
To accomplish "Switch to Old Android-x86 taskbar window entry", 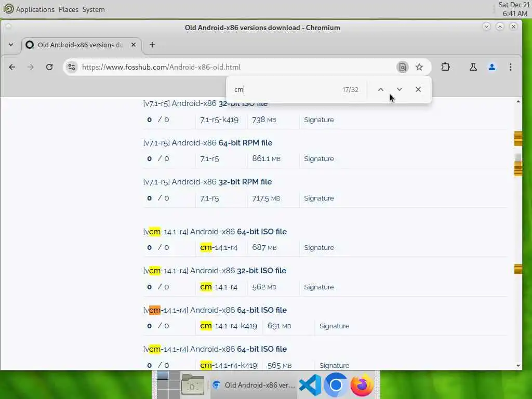I will tap(254, 385).
